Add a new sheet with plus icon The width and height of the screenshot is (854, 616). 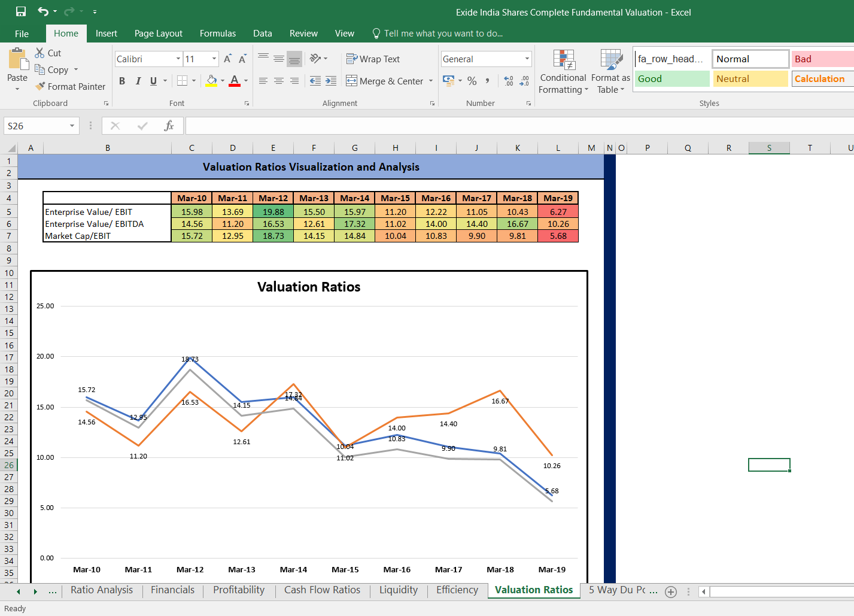tap(671, 591)
